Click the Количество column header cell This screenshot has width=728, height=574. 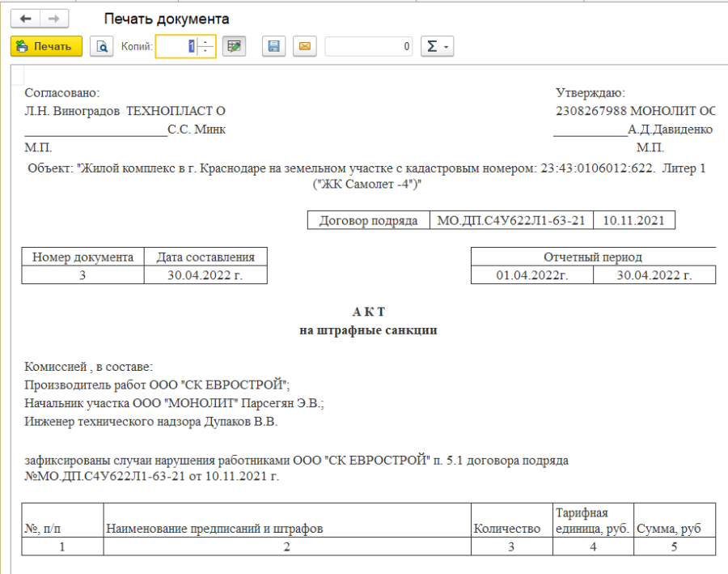click(511, 529)
